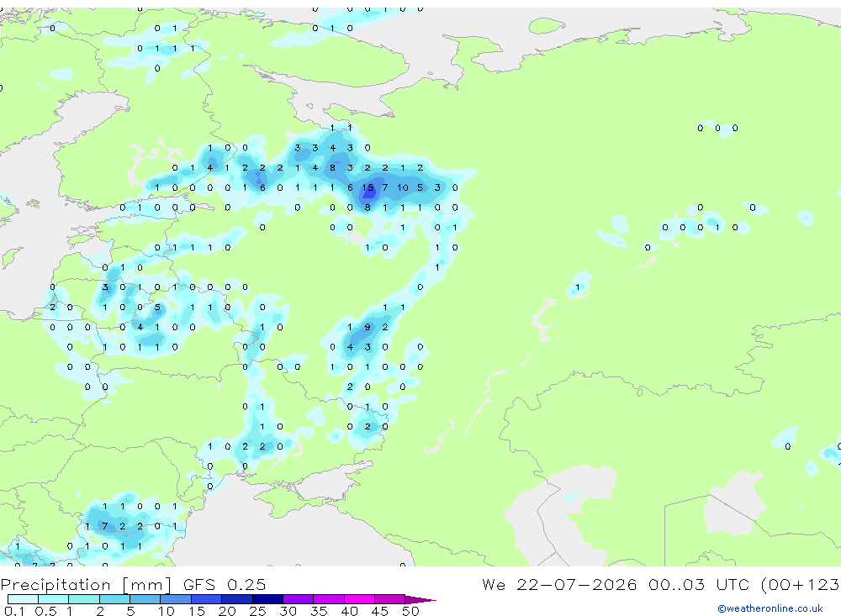Click the 40–45 mm magenta legend swatch
This screenshot has width=841, height=616.
click(x=359, y=599)
